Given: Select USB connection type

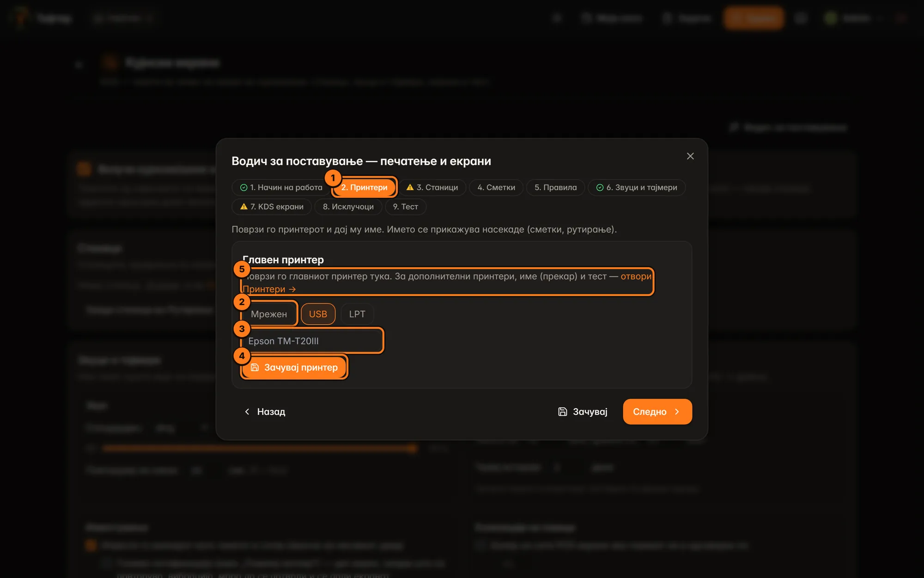Looking at the screenshot, I should pyautogui.click(x=318, y=314).
